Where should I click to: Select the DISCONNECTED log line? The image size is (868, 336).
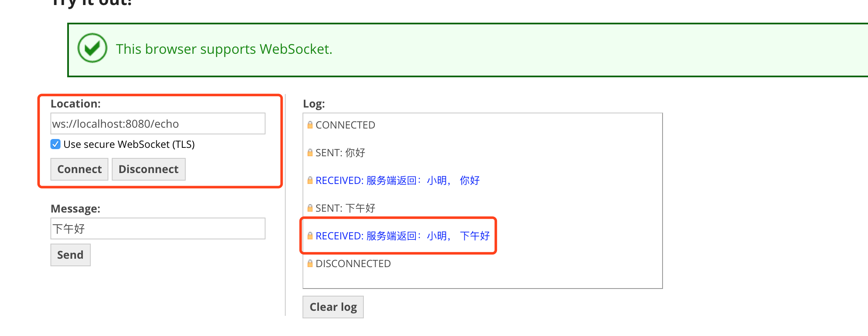click(x=353, y=264)
